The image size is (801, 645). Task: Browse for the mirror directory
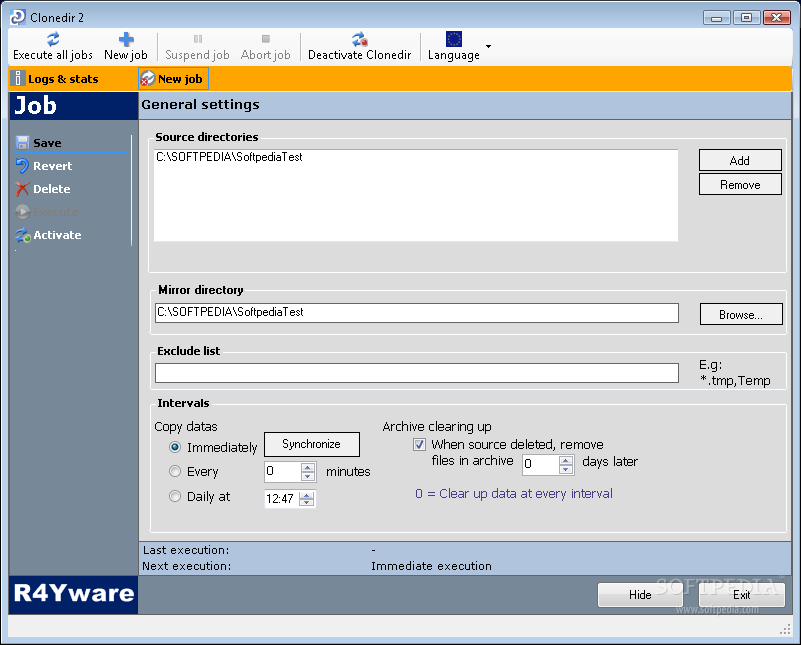tap(741, 315)
